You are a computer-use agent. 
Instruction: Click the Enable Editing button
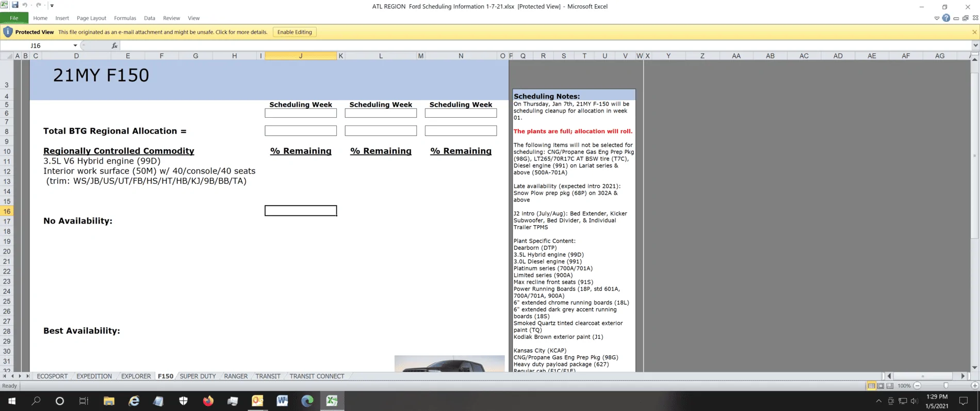point(295,32)
